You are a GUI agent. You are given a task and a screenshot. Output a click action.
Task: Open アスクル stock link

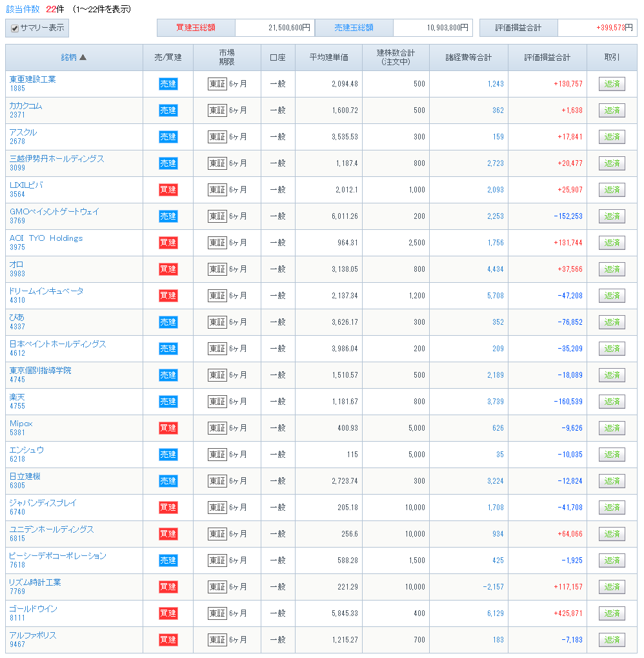click(x=23, y=132)
